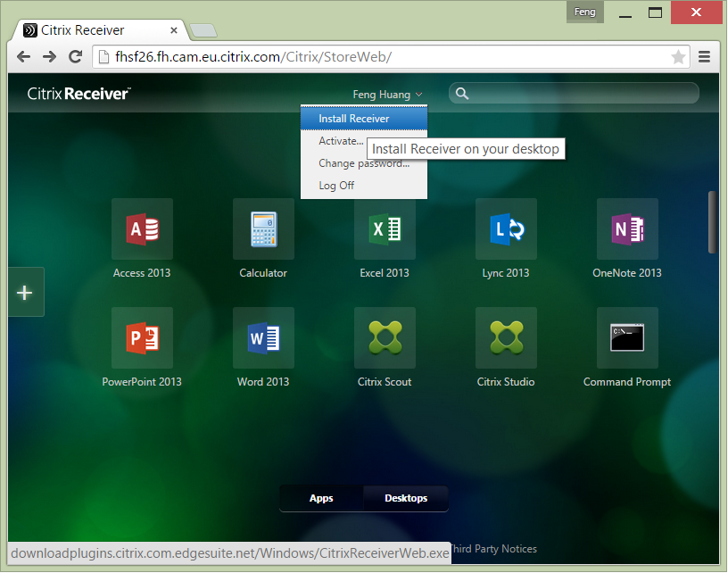This screenshot has width=728, height=573.
Task: Click Change password in the user menu
Action: click(x=363, y=163)
